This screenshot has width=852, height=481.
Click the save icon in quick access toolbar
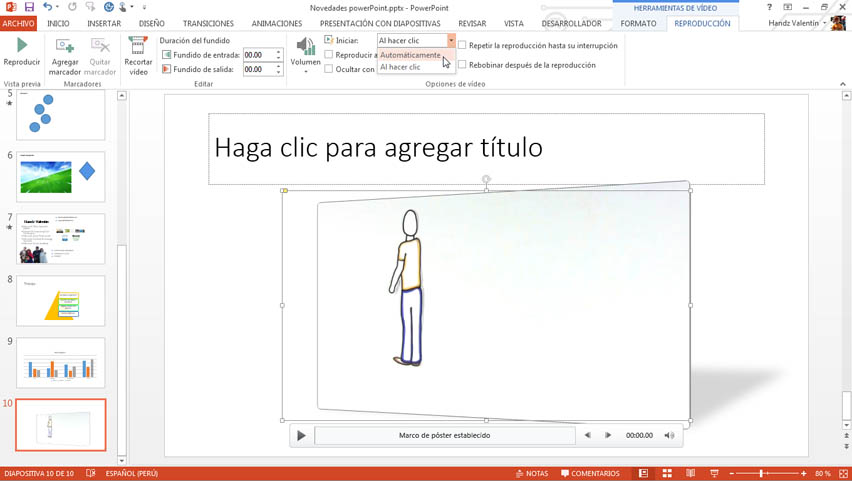(29, 7)
